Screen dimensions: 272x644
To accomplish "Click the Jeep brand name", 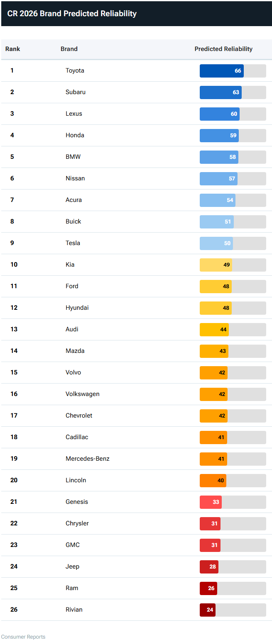I will tap(72, 566).
